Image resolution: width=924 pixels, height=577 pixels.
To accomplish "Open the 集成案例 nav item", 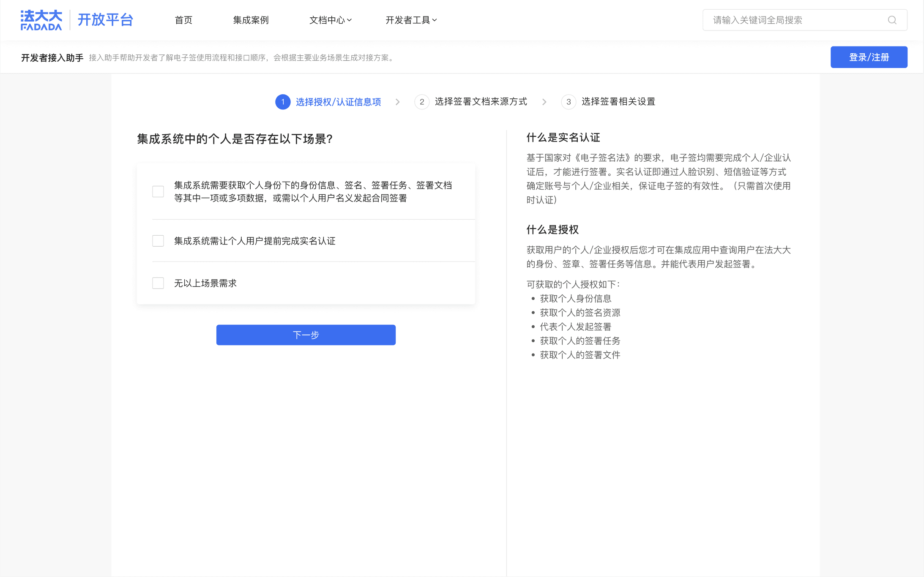I will pos(251,20).
